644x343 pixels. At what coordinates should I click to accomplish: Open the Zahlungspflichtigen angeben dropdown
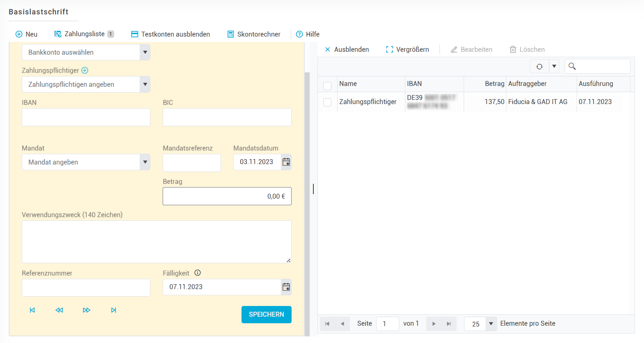click(145, 85)
